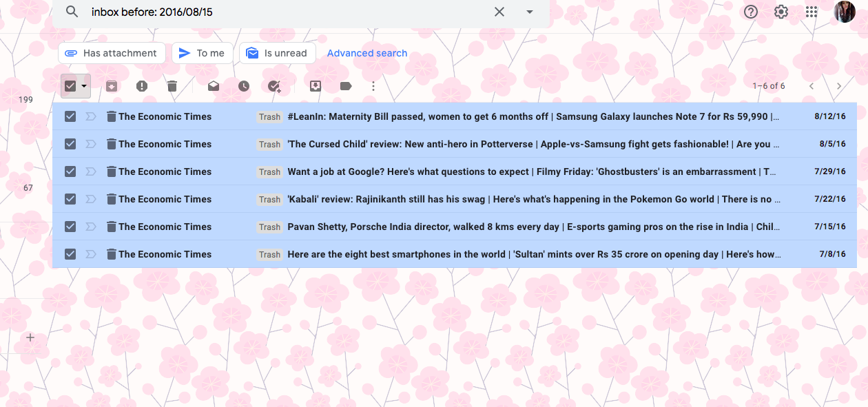The width and height of the screenshot is (868, 407).
Task: Open the Support help icon
Action: (751, 12)
